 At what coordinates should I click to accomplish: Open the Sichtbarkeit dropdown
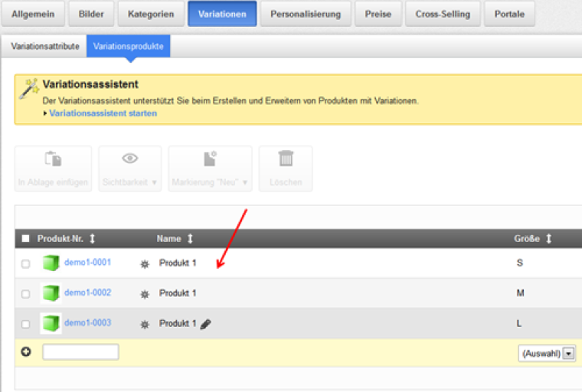tap(130, 182)
